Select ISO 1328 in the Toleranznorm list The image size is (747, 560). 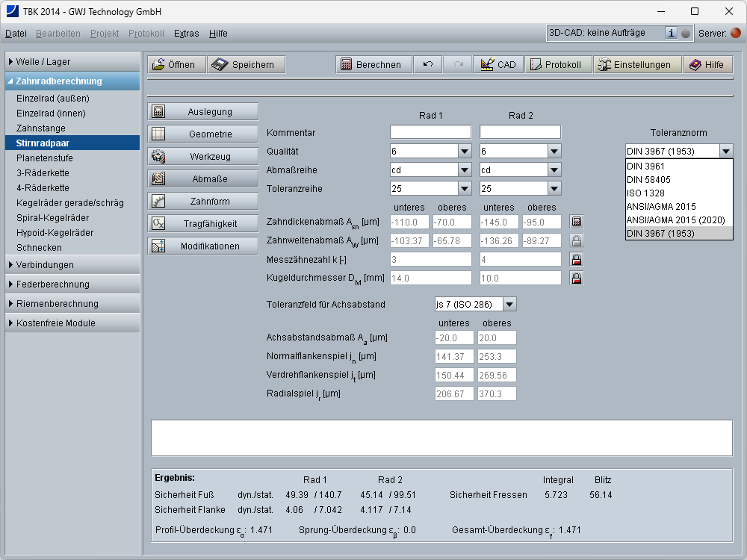pos(646,193)
